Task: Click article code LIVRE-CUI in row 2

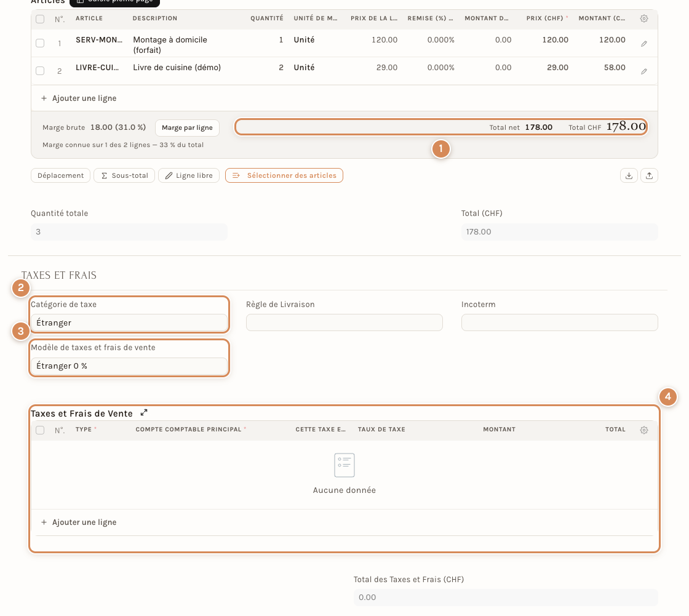Action: tap(97, 67)
